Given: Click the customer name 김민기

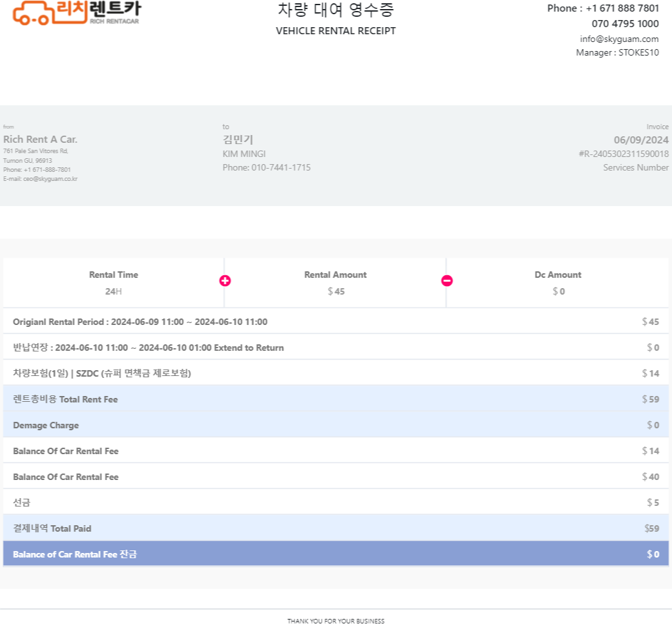Looking at the screenshot, I should [x=238, y=140].
